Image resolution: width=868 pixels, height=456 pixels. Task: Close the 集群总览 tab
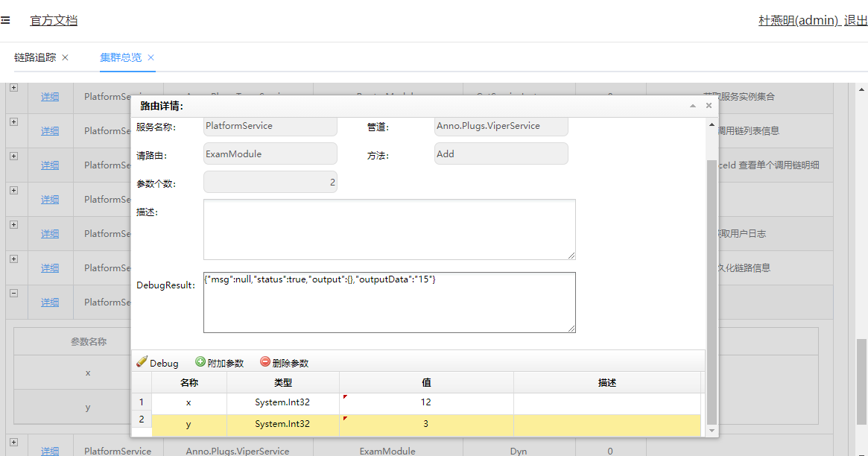pos(151,57)
